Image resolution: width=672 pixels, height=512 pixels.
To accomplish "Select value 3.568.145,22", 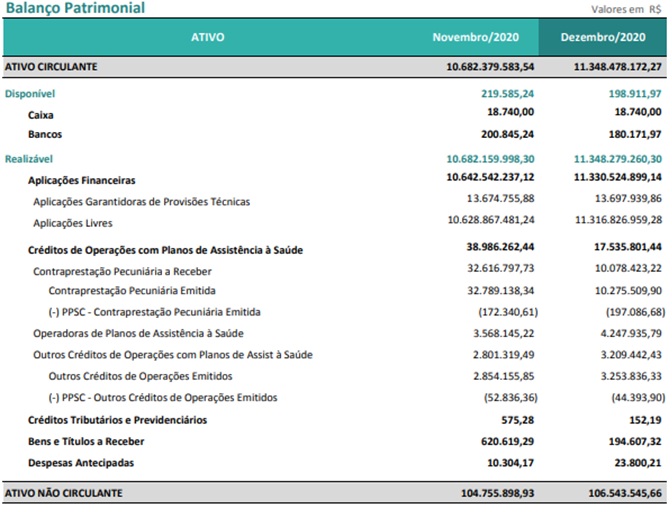I will (504, 333).
